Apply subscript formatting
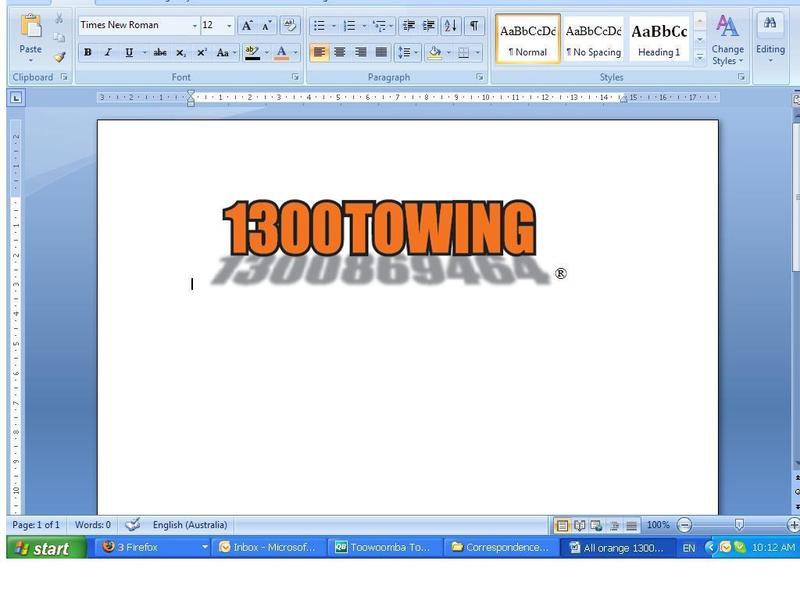This screenshot has height=600, width=800. click(181, 53)
